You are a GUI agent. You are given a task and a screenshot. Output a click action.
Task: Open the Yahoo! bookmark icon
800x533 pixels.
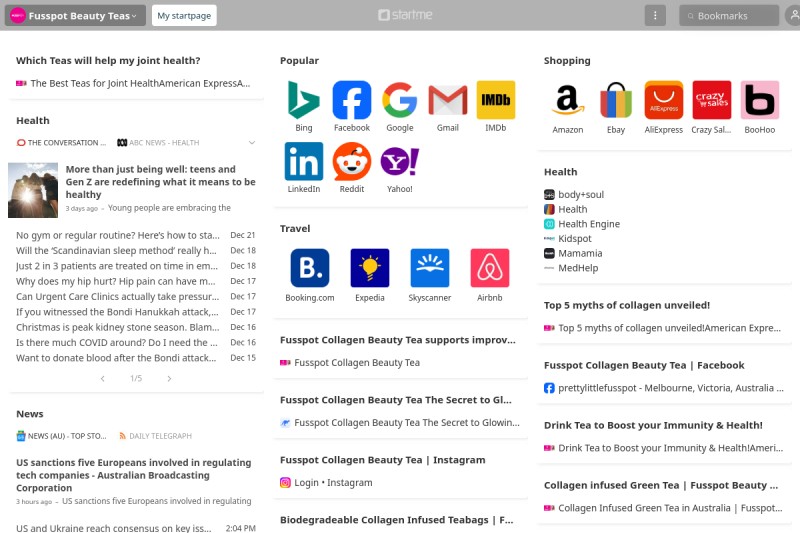pos(399,161)
